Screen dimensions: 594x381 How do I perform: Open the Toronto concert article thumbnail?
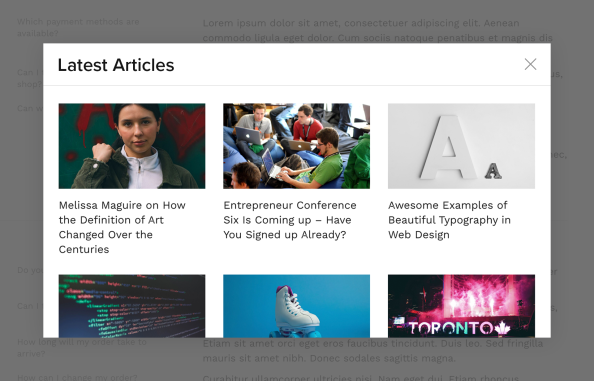(x=461, y=306)
